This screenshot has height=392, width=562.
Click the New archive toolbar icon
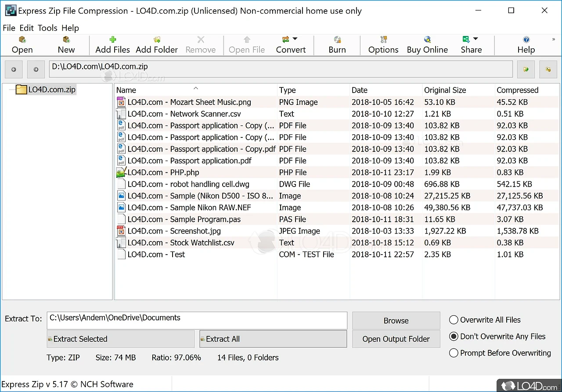click(66, 45)
